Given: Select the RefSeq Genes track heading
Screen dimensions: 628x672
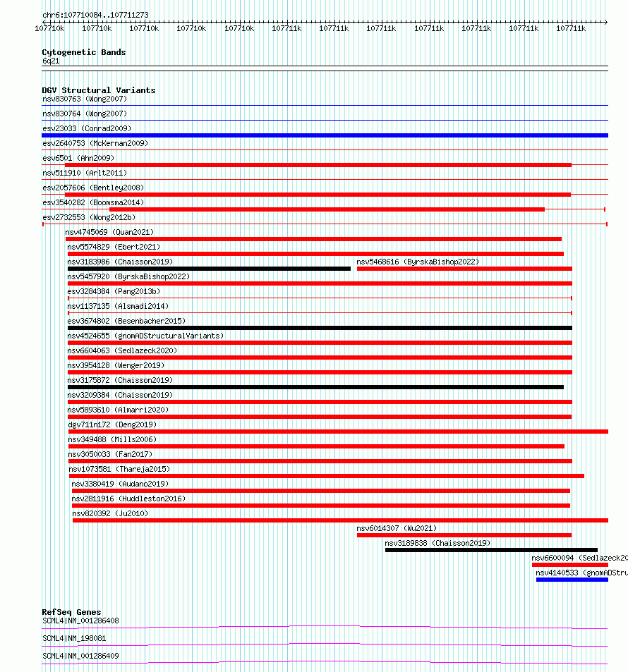Looking at the screenshot, I should pyautogui.click(x=72, y=613).
